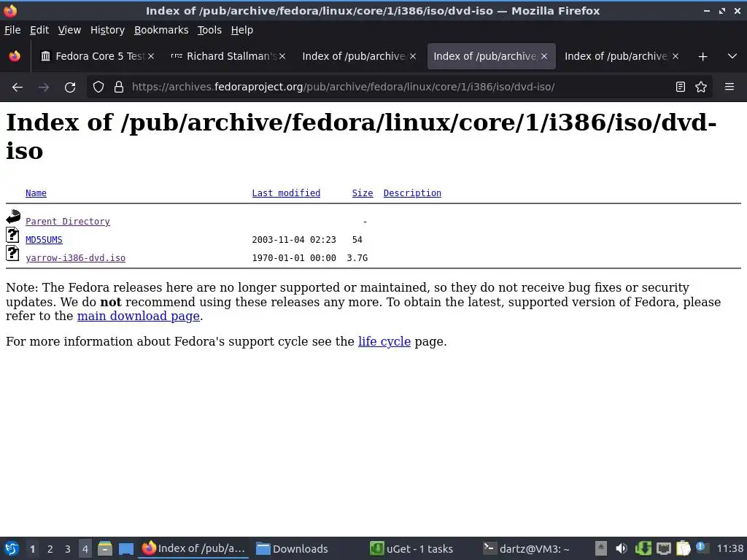Go back with the back arrow
Viewport: 747px width, 560px height.
[x=18, y=87]
